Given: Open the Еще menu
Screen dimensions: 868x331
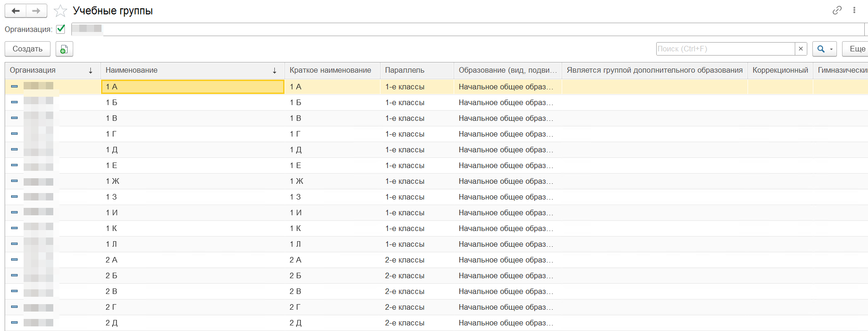Looking at the screenshot, I should click(x=857, y=49).
